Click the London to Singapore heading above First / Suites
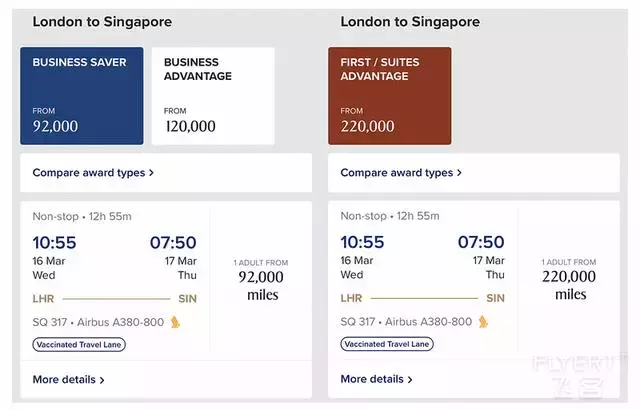The width and height of the screenshot is (640, 410). 410,22
